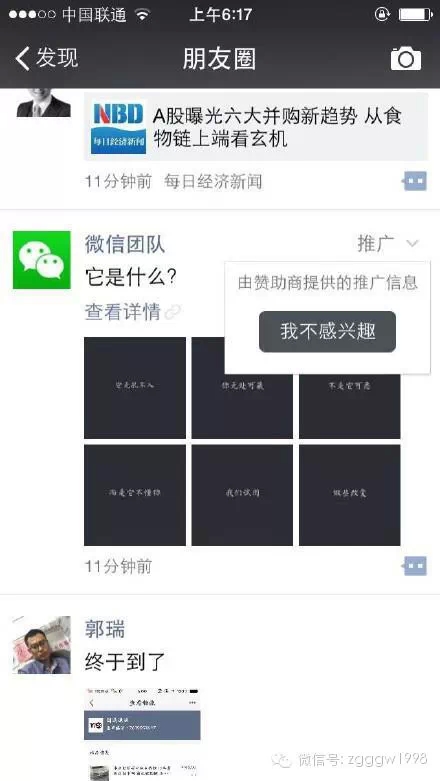The height and width of the screenshot is (781, 440).
Task: Tap the camera icon in header
Action: (x=406, y=59)
